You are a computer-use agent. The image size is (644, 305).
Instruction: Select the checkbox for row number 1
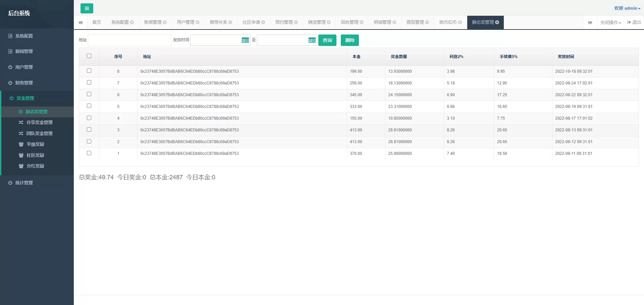tap(89, 153)
